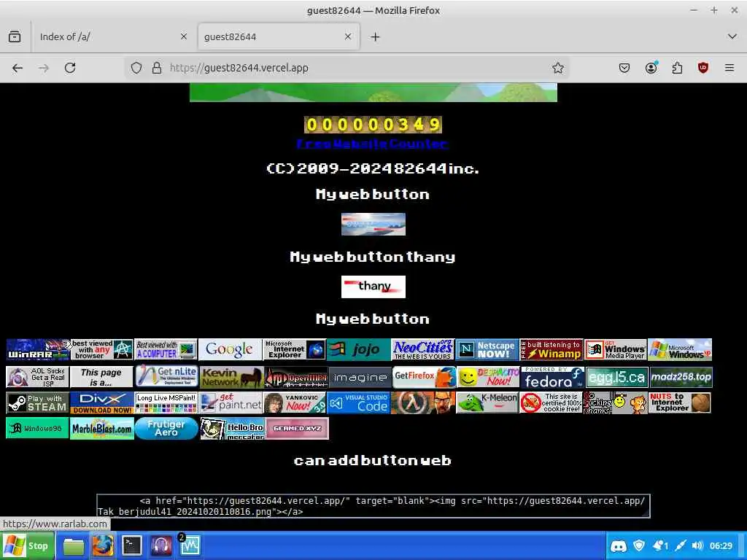The width and height of the screenshot is (747, 560).
Task: Open the OpenMPT badge
Action: [x=295, y=377]
